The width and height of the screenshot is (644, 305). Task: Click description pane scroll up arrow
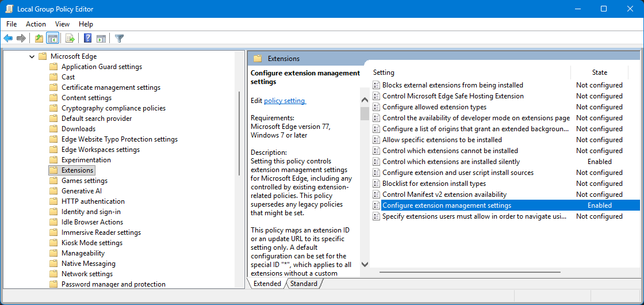pos(365,100)
